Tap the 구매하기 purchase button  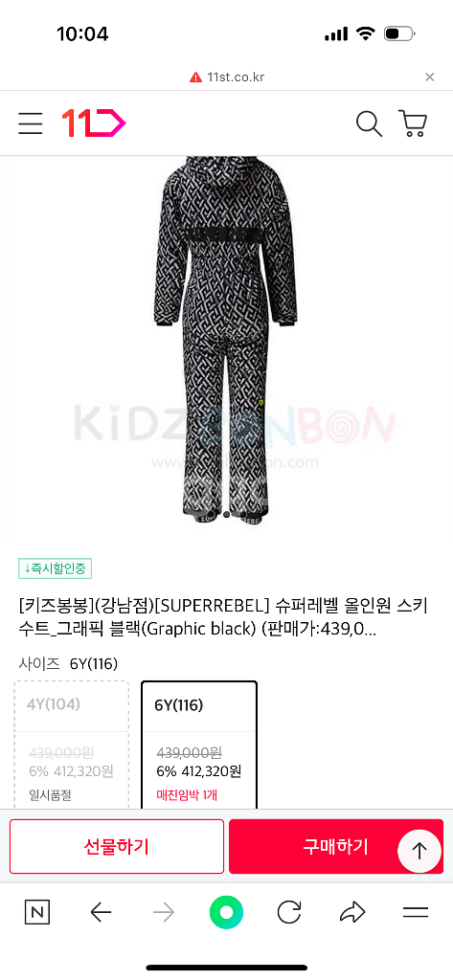[x=336, y=846]
